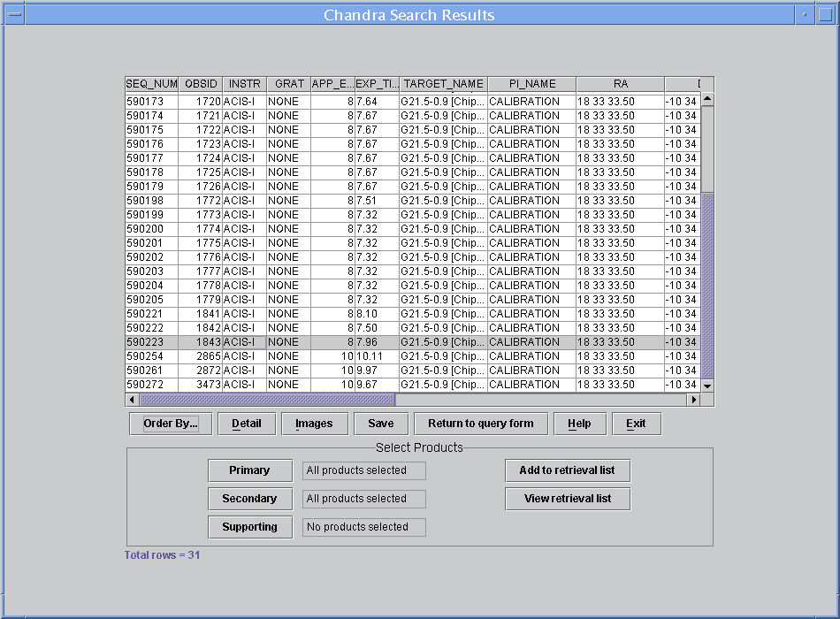
Task: Click the PI_NAME column header
Action: 532,84
